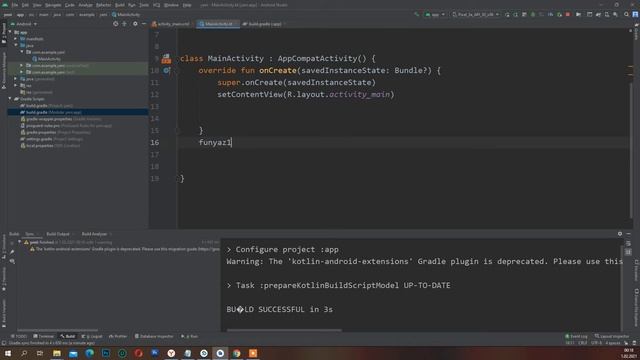This screenshot has height=360, width=640.
Task: Expand the manifests folder
Action: [16, 39]
